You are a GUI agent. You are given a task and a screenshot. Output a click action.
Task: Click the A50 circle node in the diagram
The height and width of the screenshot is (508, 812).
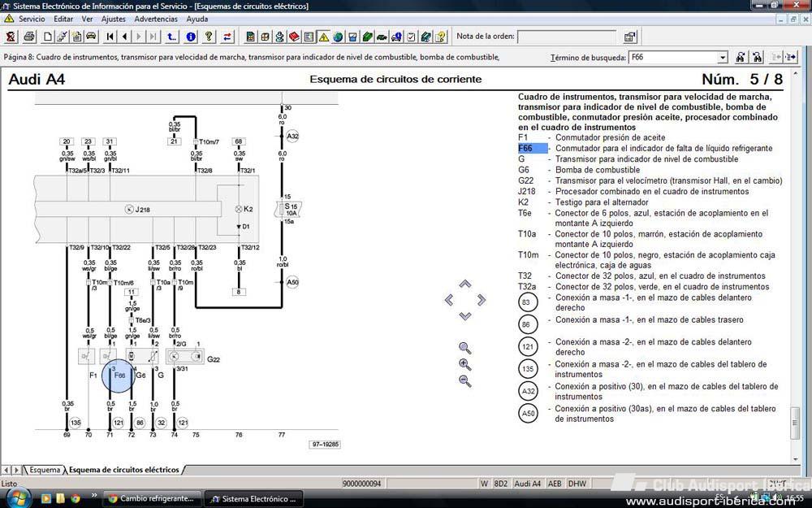point(292,283)
